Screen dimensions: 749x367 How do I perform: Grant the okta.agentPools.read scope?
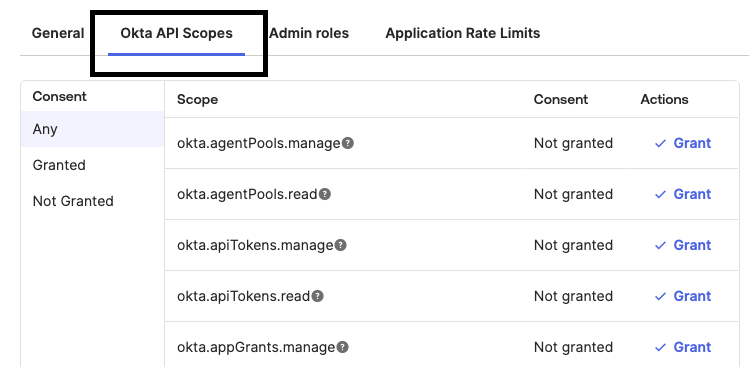(683, 194)
